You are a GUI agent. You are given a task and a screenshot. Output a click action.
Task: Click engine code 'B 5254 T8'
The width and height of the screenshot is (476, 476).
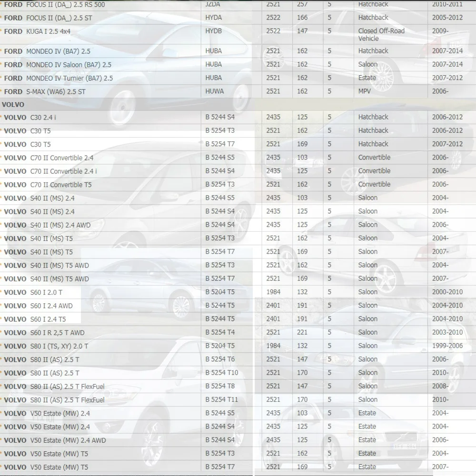(x=220, y=386)
